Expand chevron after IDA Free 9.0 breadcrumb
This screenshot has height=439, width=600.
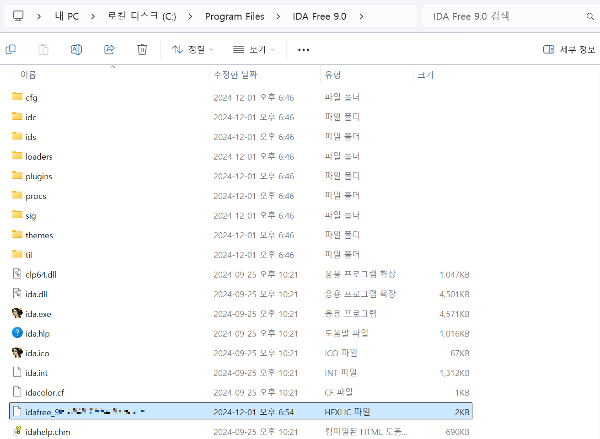point(361,16)
